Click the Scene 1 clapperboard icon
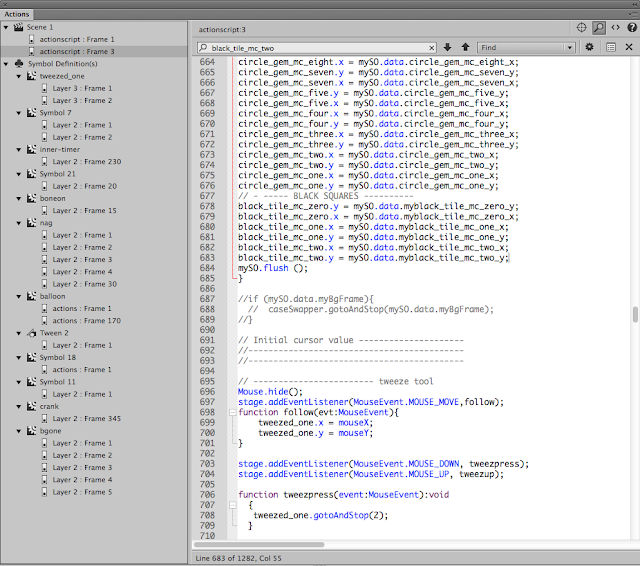Screen dimensions: 640x566 pyautogui.click(x=18, y=27)
